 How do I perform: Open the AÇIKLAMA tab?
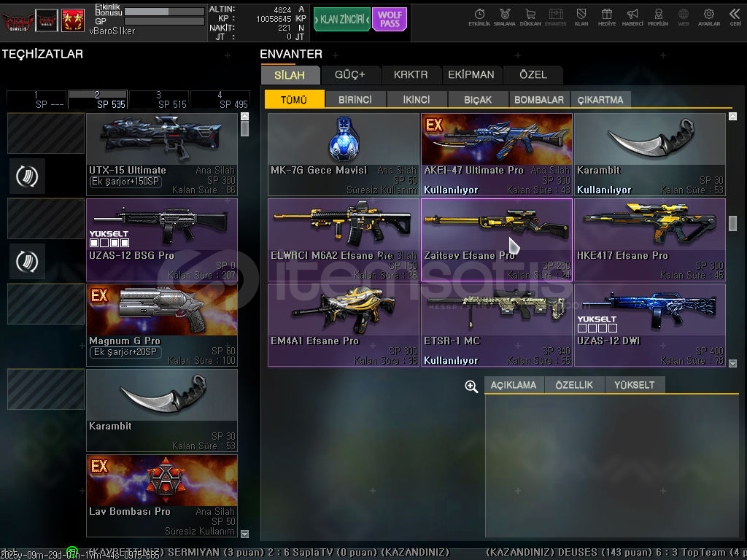[x=514, y=385]
